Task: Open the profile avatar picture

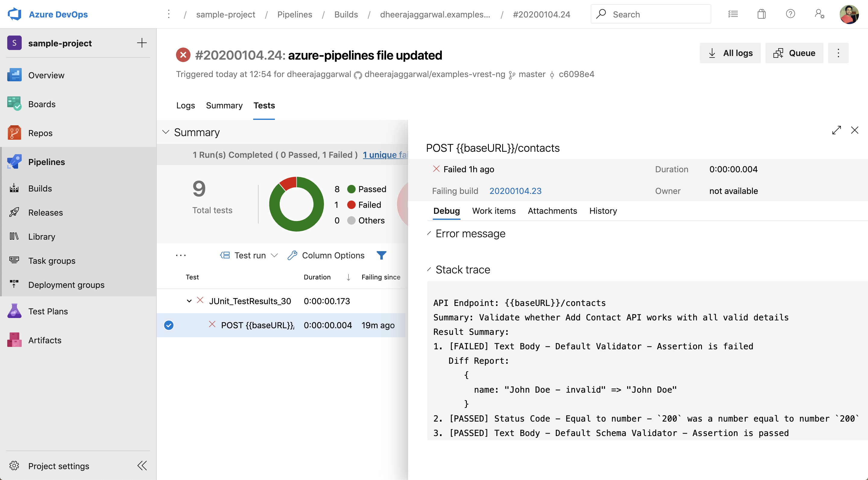Action: (849, 14)
